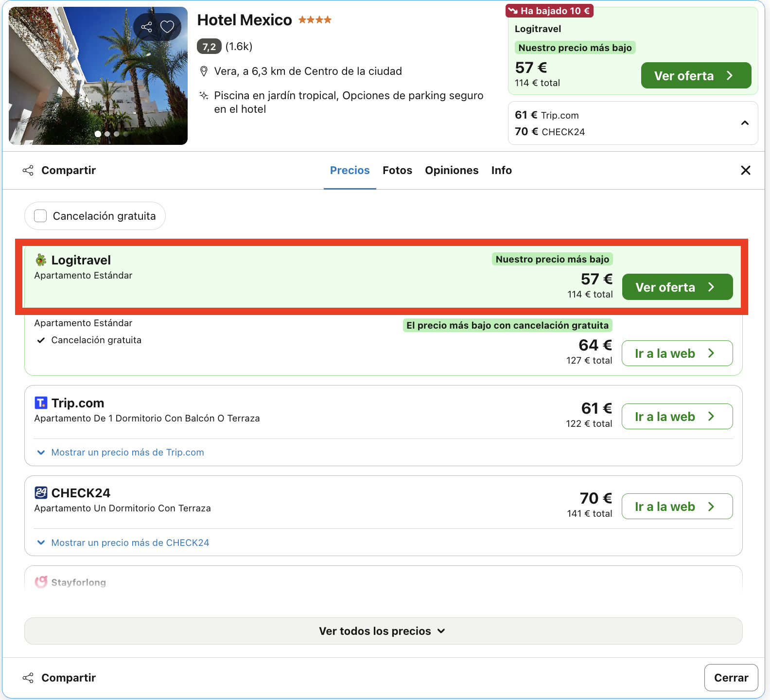
Task: Click Ver oferta in Logitravel price row
Action: coord(678,287)
